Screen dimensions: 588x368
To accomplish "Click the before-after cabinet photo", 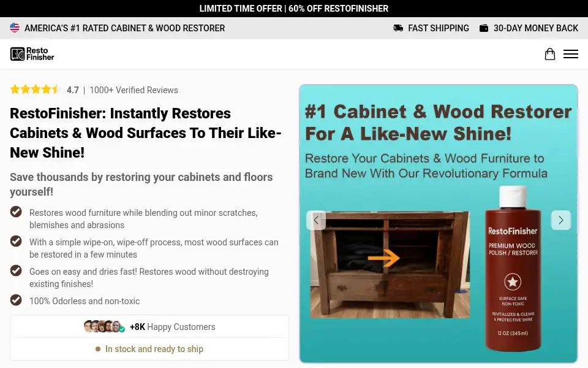I will click(390, 265).
